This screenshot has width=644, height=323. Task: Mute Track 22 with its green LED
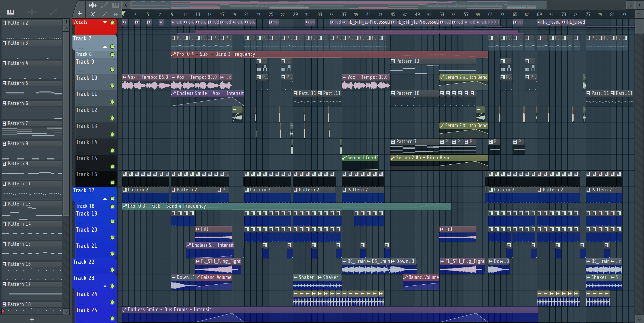[x=112, y=270]
